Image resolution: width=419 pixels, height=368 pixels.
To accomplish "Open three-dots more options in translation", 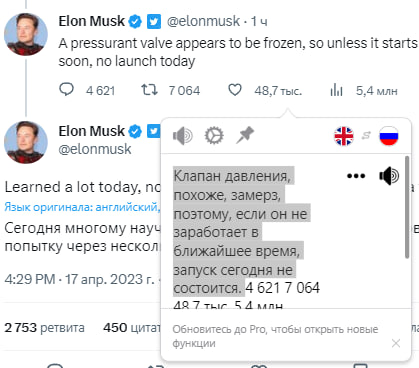I will (356, 176).
